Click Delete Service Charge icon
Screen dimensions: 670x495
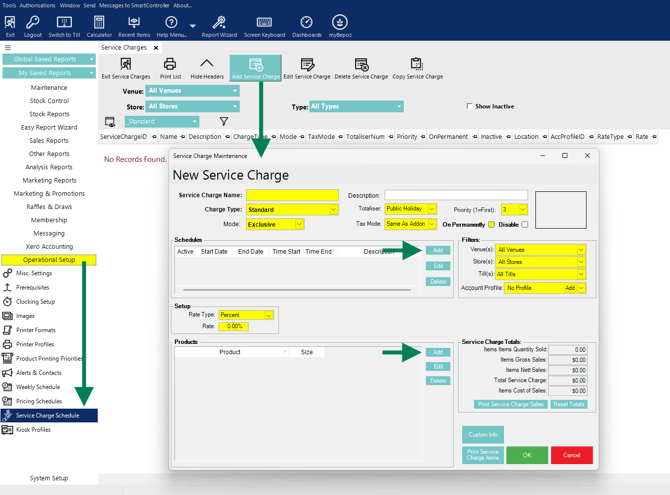[361, 68]
